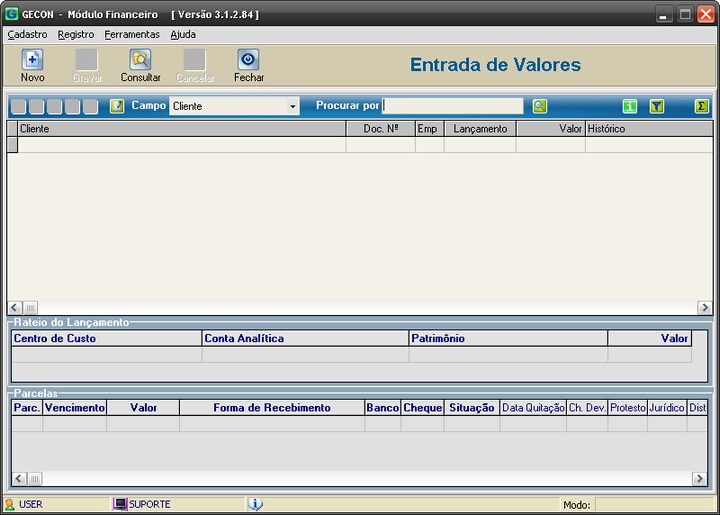Click the Situação column header
720x515 pixels.
click(x=472, y=408)
